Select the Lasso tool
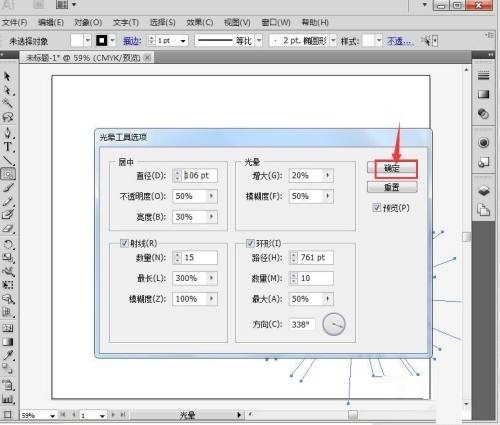 click(x=7, y=118)
